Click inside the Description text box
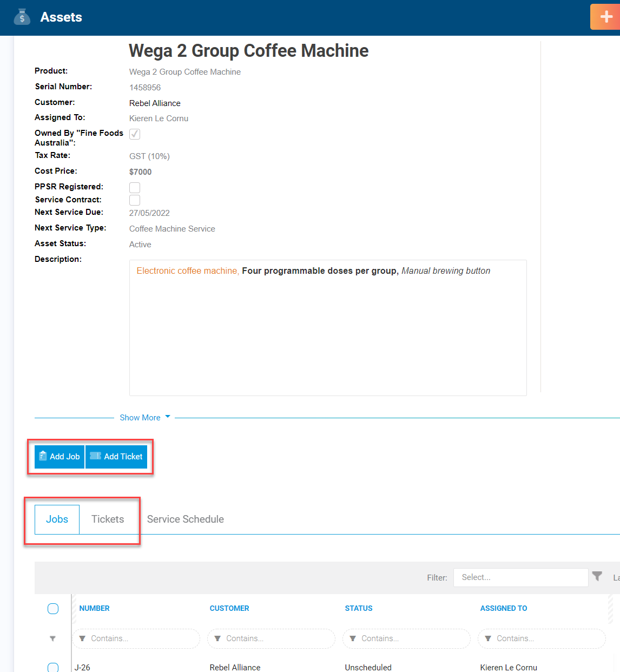 [328, 328]
